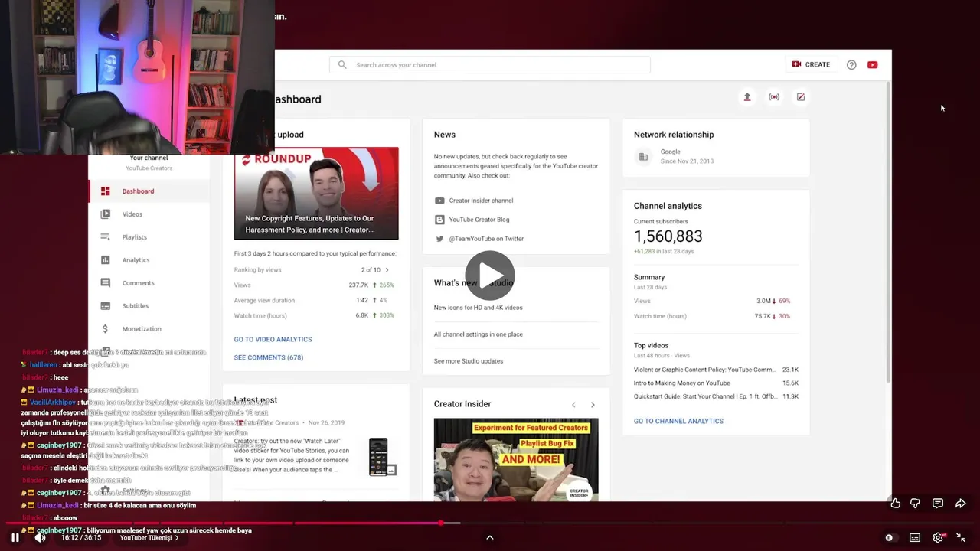Open the help question mark icon
The image size is (980, 551).
[851, 65]
